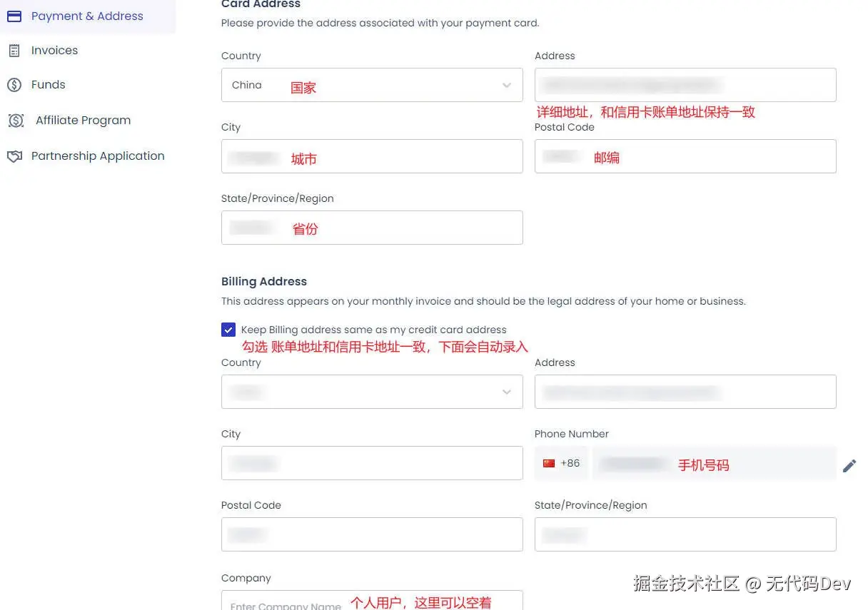
Task: Click the Payment & Address card icon
Action: [x=14, y=16]
